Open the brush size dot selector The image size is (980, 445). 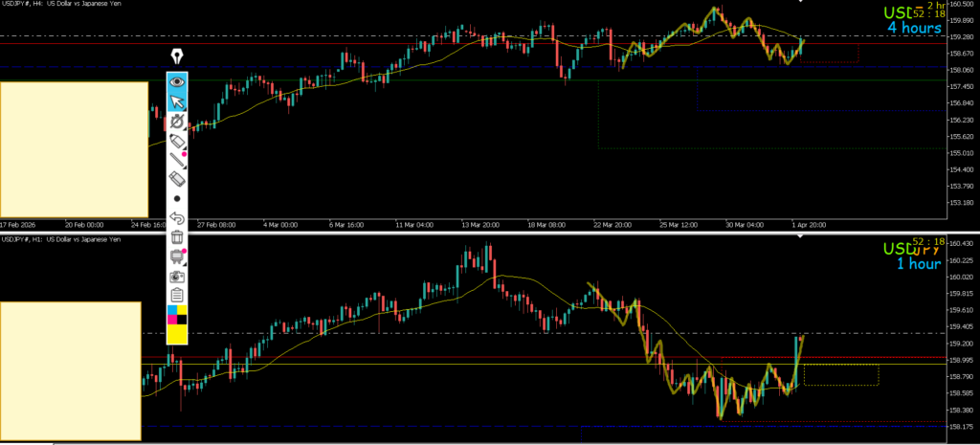coord(177,198)
